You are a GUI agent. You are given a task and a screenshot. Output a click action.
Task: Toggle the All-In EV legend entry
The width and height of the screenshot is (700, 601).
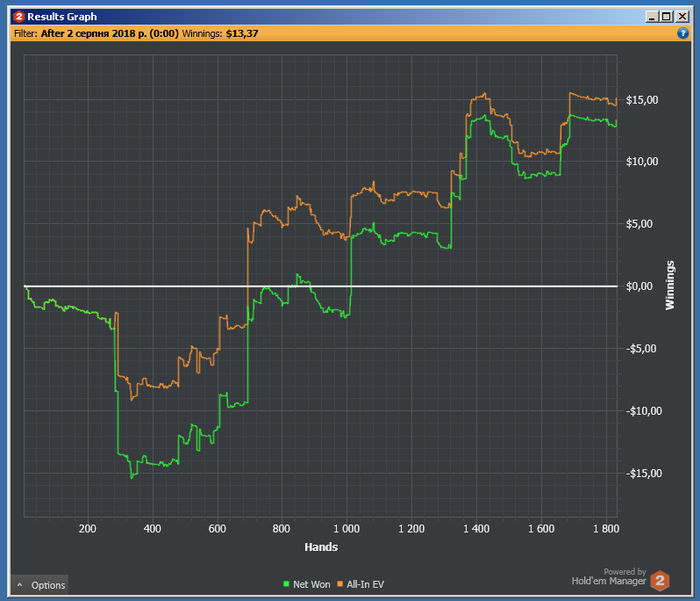coord(360,584)
